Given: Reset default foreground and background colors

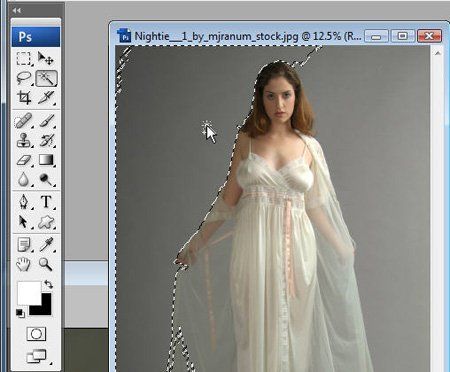Looking at the screenshot, I should 20,313.
